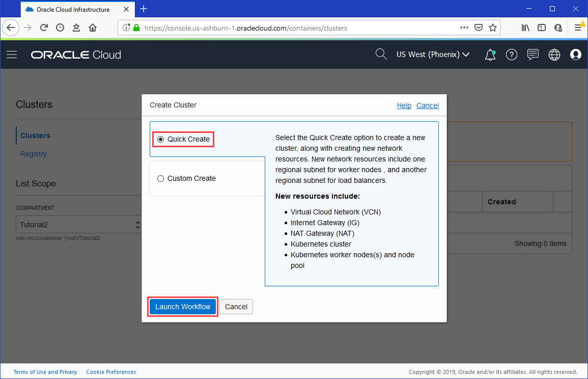Click the browser address bar URL
This screenshot has height=379, width=588.
point(245,28)
